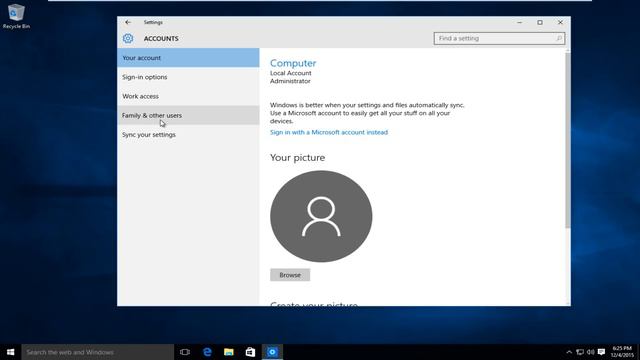Click the Local Account text
The image size is (640, 360).
click(291, 73)
